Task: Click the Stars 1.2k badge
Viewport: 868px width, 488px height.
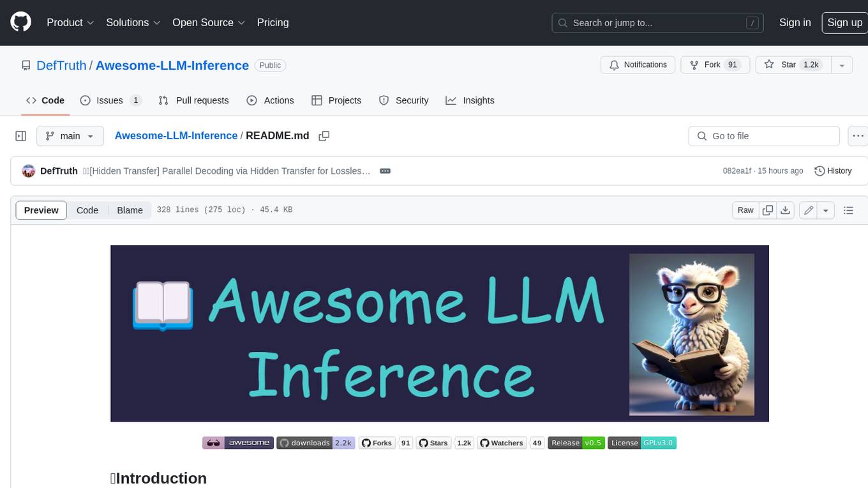Action: pos(445,443)
